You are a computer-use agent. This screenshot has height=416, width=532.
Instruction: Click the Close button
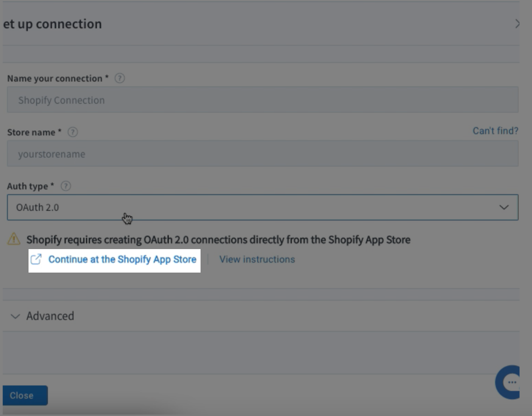click(25, 395)
